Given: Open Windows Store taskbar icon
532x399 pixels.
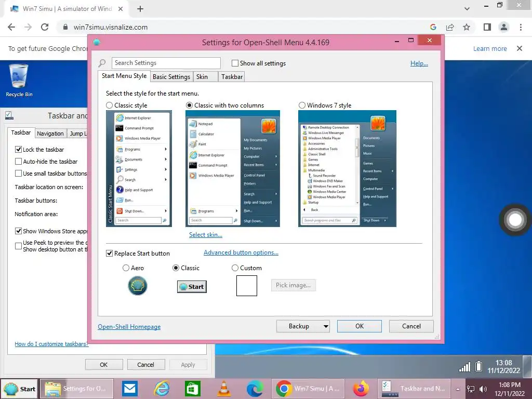Looking at the screenshot, I should pyautogui.click(x=192, y=389).
